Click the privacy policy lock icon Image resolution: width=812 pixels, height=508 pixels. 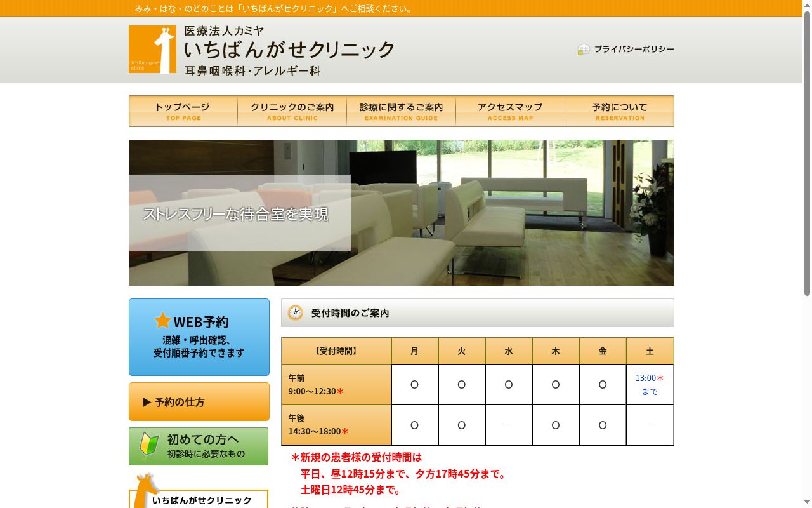coord(584,50)
